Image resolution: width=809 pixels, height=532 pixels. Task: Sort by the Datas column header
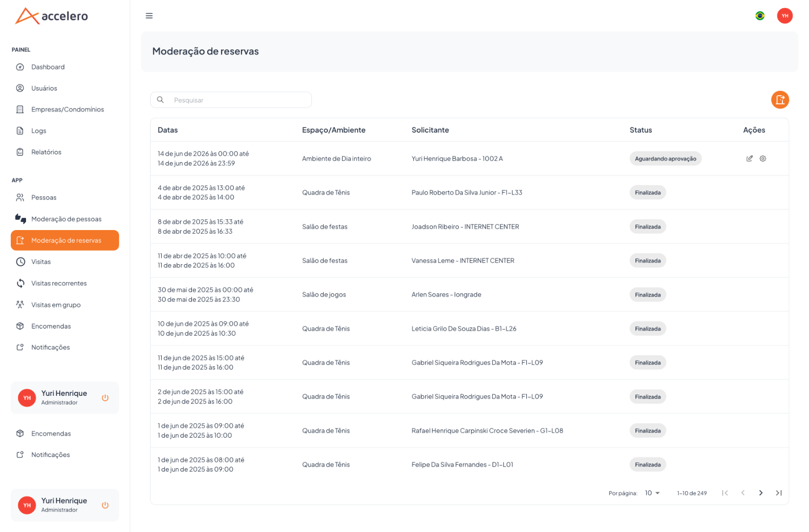[x=167, y=130]
